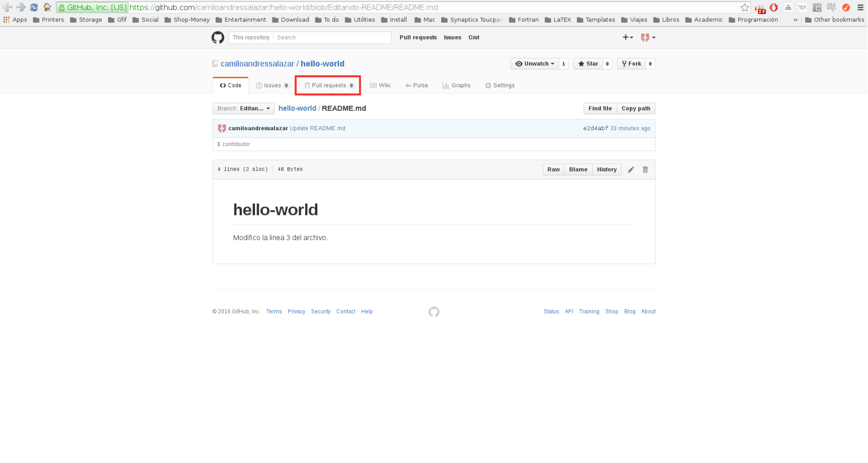This screenshot has width=868, height=463.
Task: Go forward with the browser forward arrow
Action: click(21, 7)
